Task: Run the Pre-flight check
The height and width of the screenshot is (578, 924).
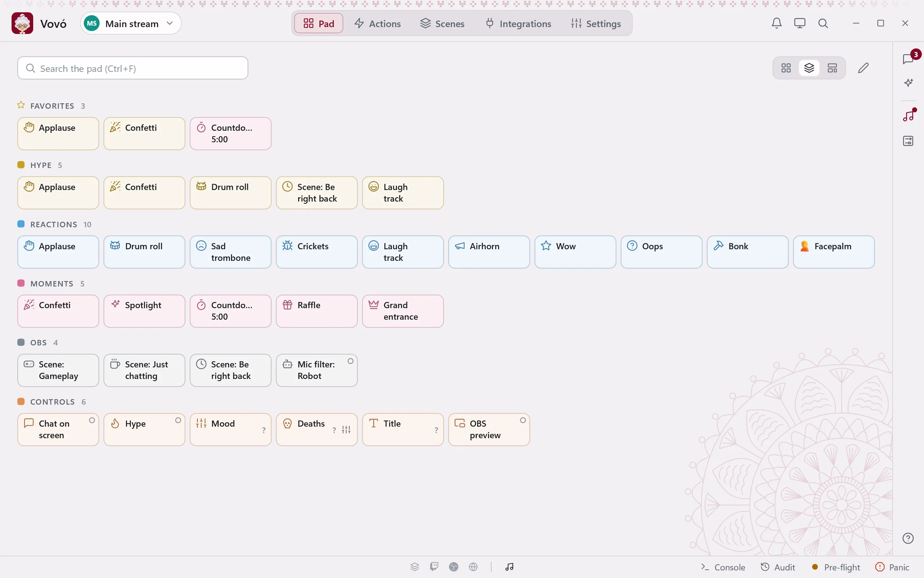Action: [836, 567]
